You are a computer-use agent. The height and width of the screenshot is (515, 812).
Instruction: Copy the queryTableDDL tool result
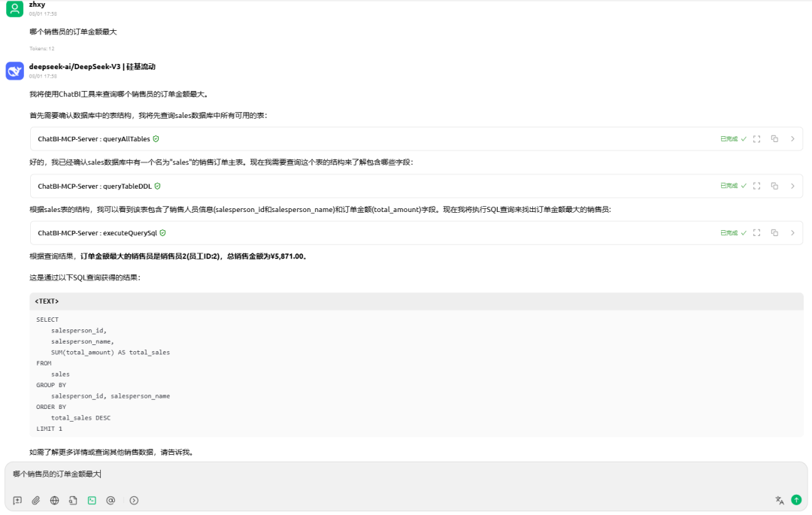[774, 186]
